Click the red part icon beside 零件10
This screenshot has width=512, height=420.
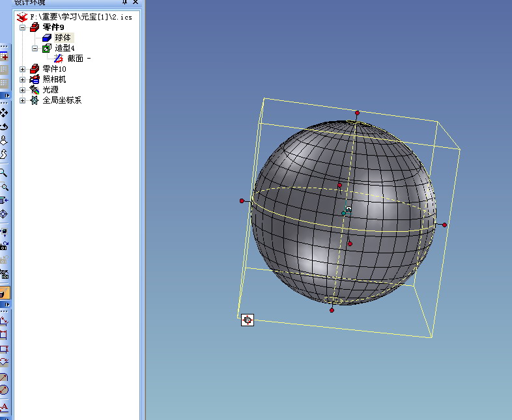pyautogui.click(x=35, y=69)
